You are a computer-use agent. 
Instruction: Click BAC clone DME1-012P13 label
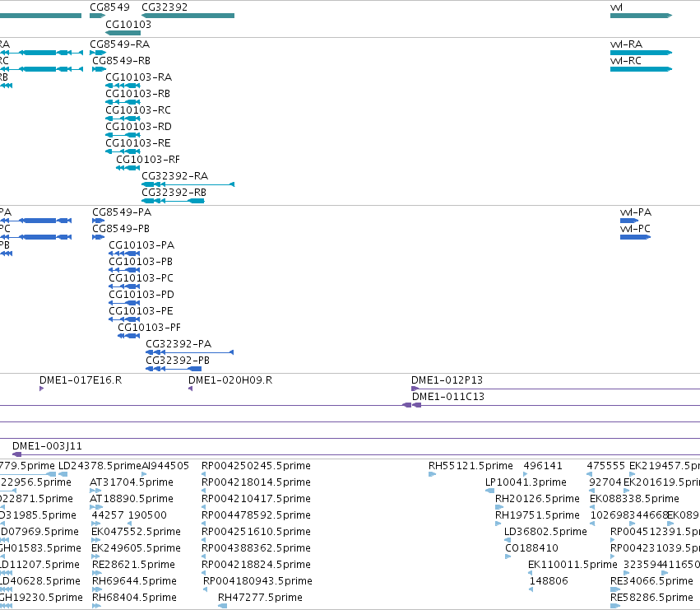click(447, 380)
